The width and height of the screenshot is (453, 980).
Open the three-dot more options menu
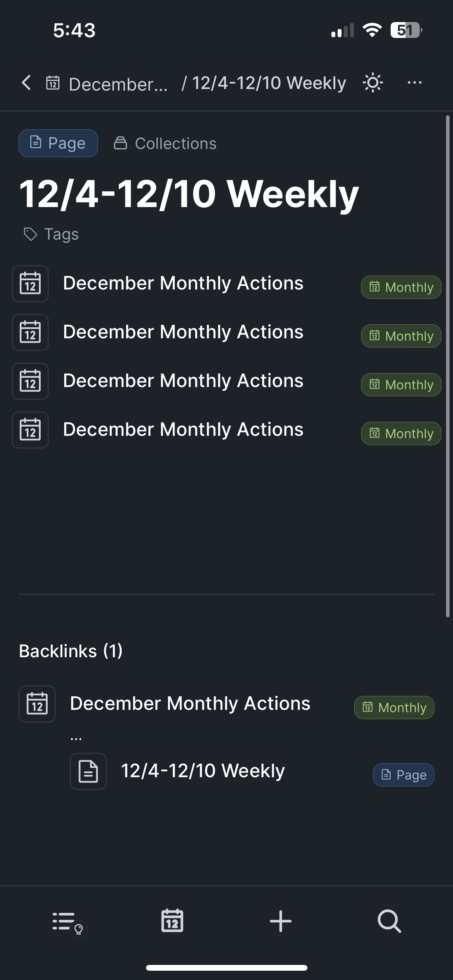[414, 83]
